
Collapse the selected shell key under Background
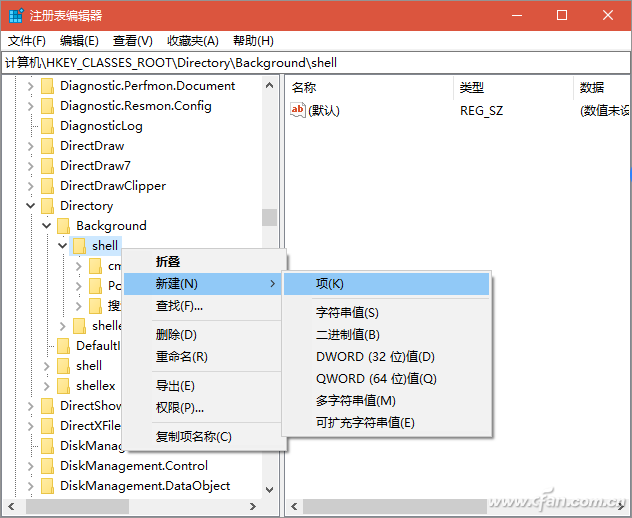(62, 245)
